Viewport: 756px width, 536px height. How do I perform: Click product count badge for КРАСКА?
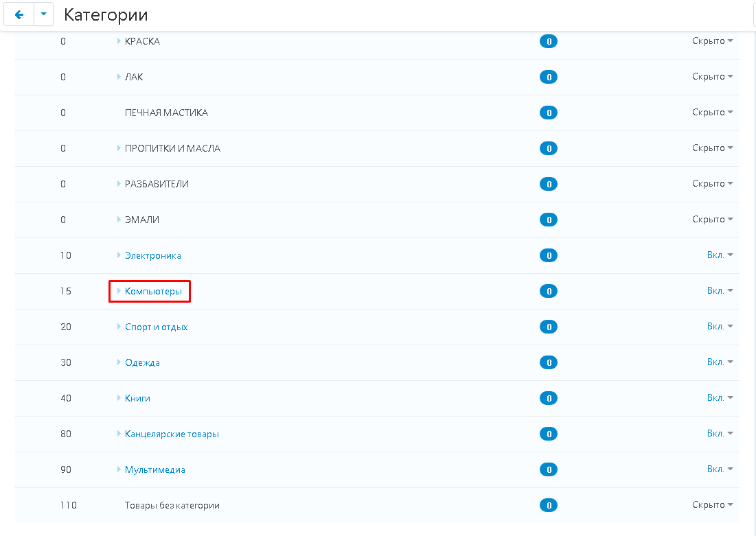(549, 41)
